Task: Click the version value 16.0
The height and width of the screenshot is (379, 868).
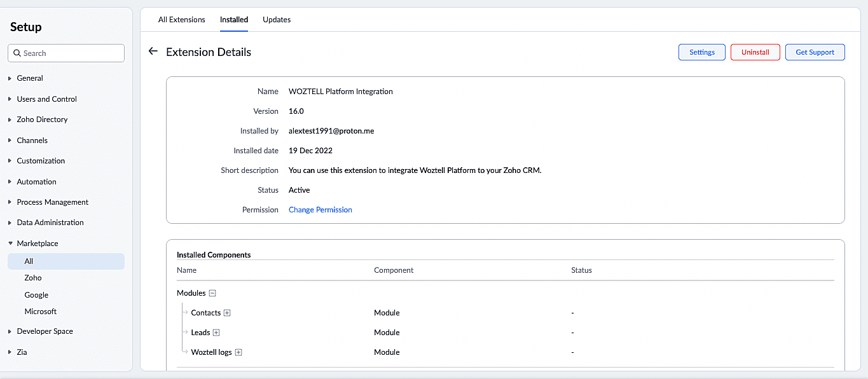Action: [x=296, y=111]
